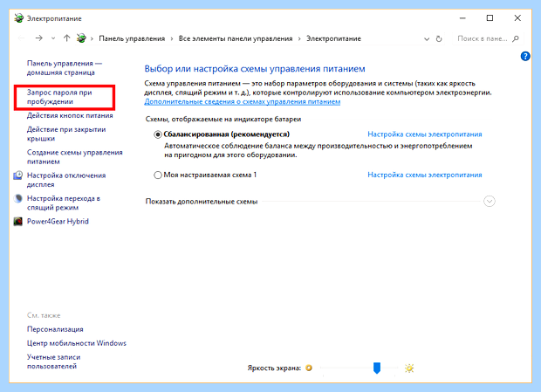Open Панель управления breadcrumb
Image resolution: width=541 pixels, height=392 pixels.
pos(132,38)
